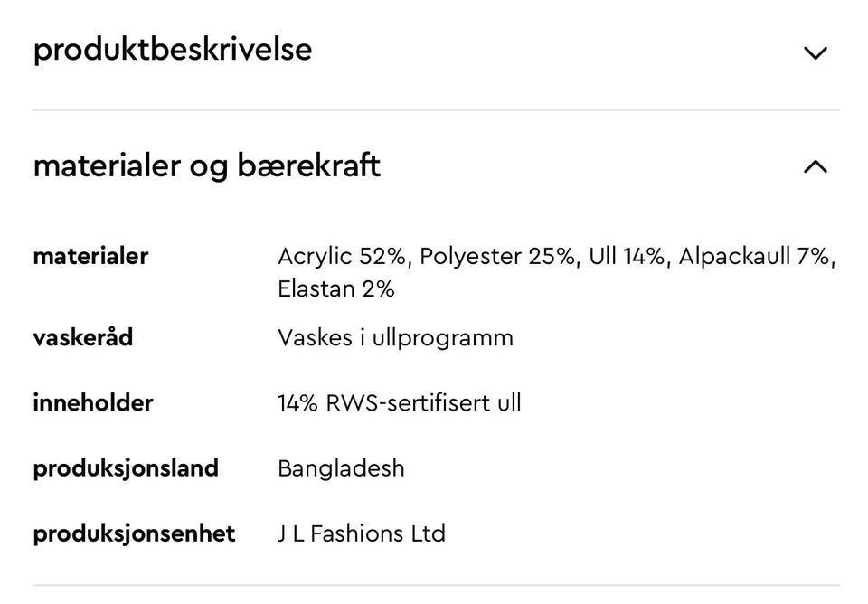Viewport: 868px width, 604px height.
Task: Select the vaskeråd label
Action: 83,337
